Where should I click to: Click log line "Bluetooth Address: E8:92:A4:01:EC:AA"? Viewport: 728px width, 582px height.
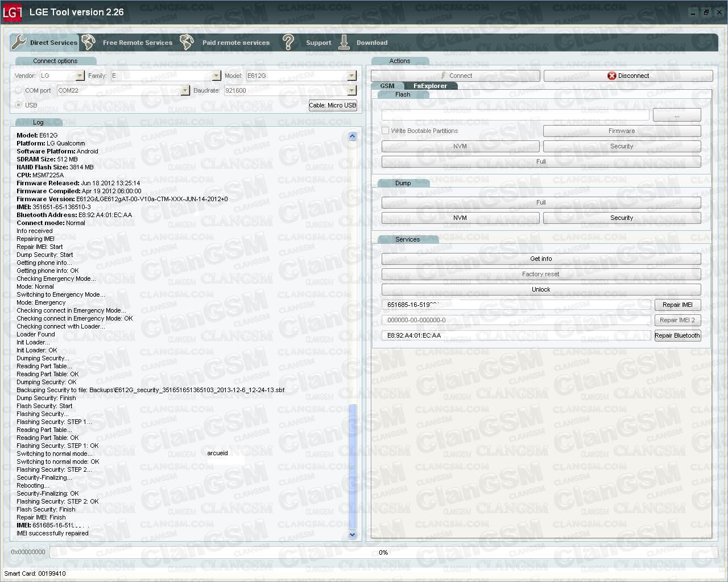point(75,215)
